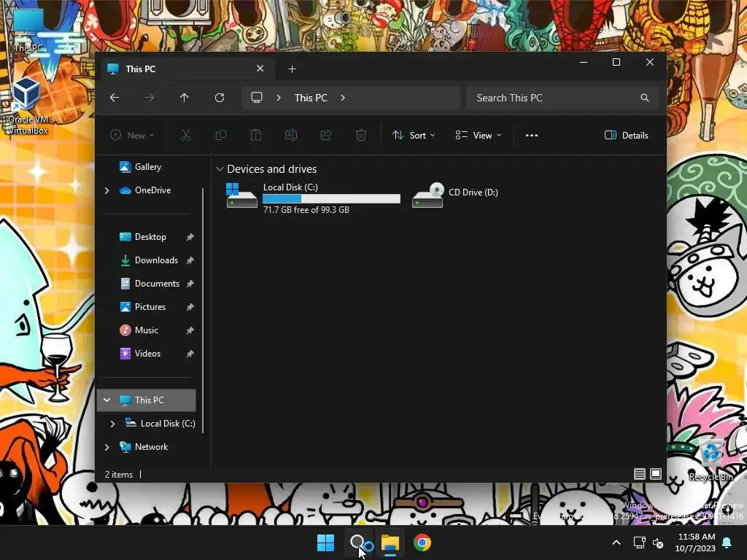Click the network tray icon

(639, 542)
